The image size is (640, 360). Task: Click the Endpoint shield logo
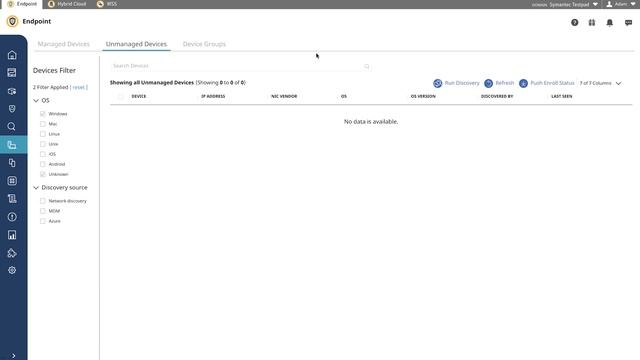point(12,21)
